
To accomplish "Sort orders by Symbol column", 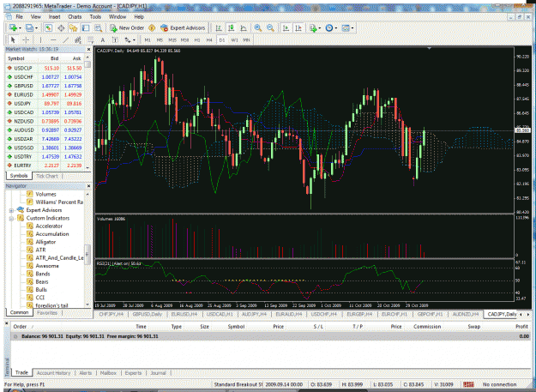I will [x=236, y=327].
